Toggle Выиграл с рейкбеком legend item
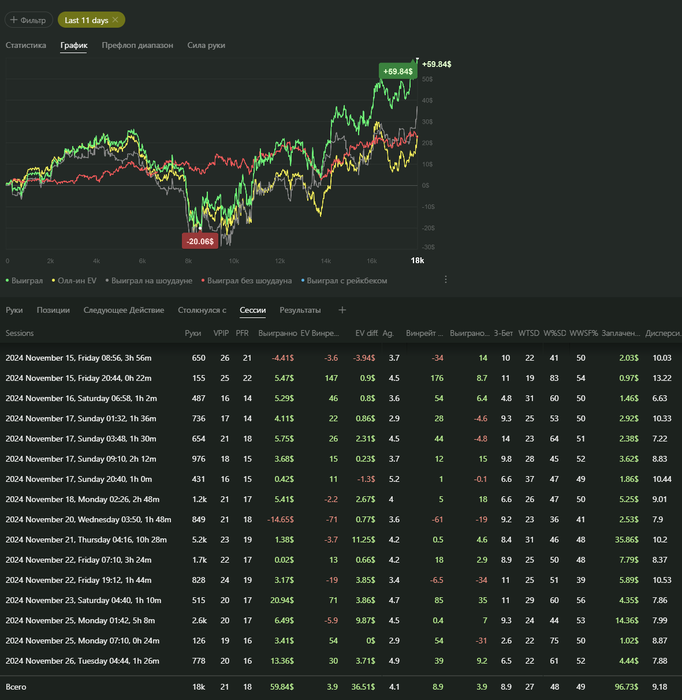This screenshot has height=700, width=682. [344, 280]
